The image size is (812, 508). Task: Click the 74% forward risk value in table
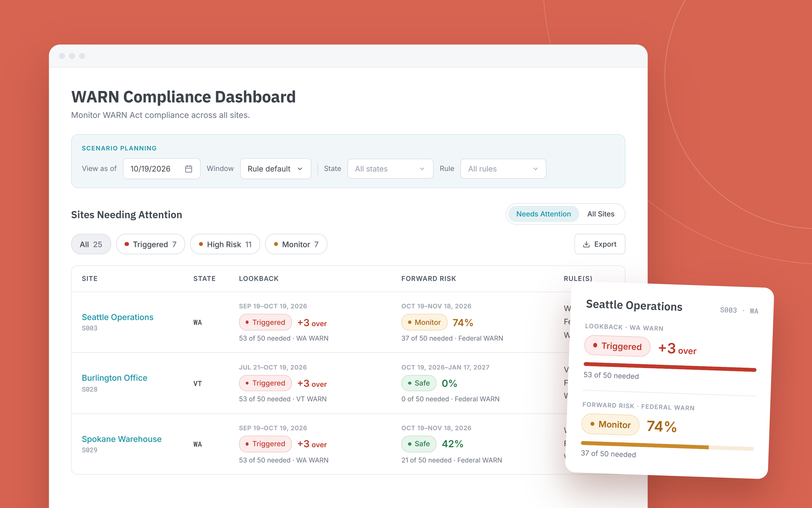coord(463,322)
